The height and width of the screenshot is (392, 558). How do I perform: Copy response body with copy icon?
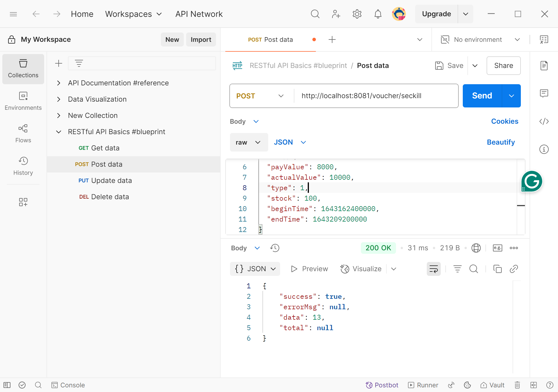[x=497, y=269]
